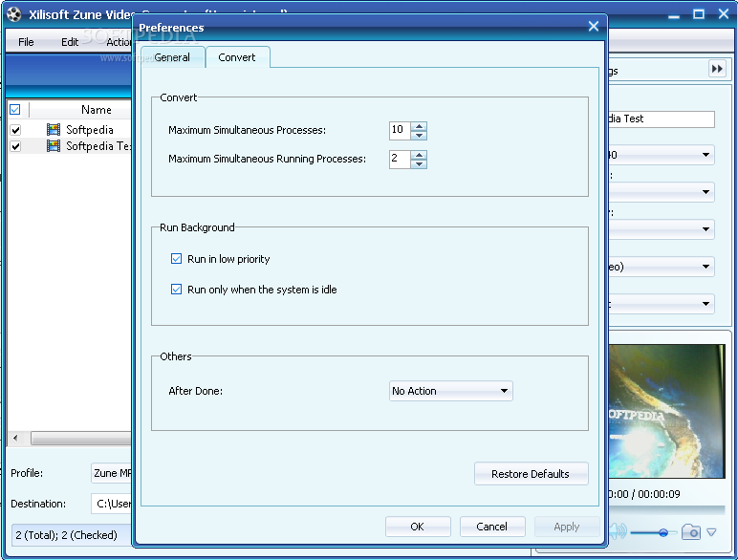The height and width of the screenshot is (560, 738).
Task: Maximize the Xilisoft main window
Action: [x=699, y=14]
